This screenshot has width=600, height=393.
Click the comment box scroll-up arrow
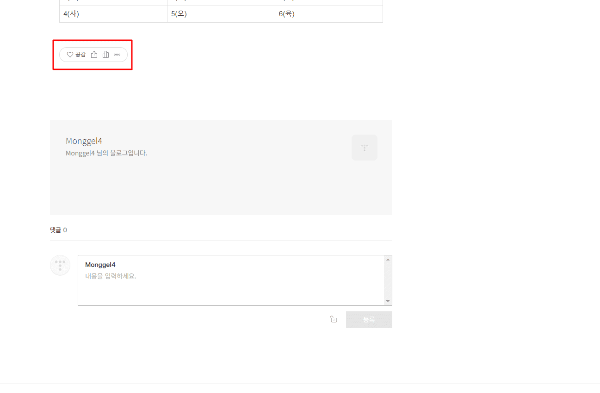coord(388,260)
